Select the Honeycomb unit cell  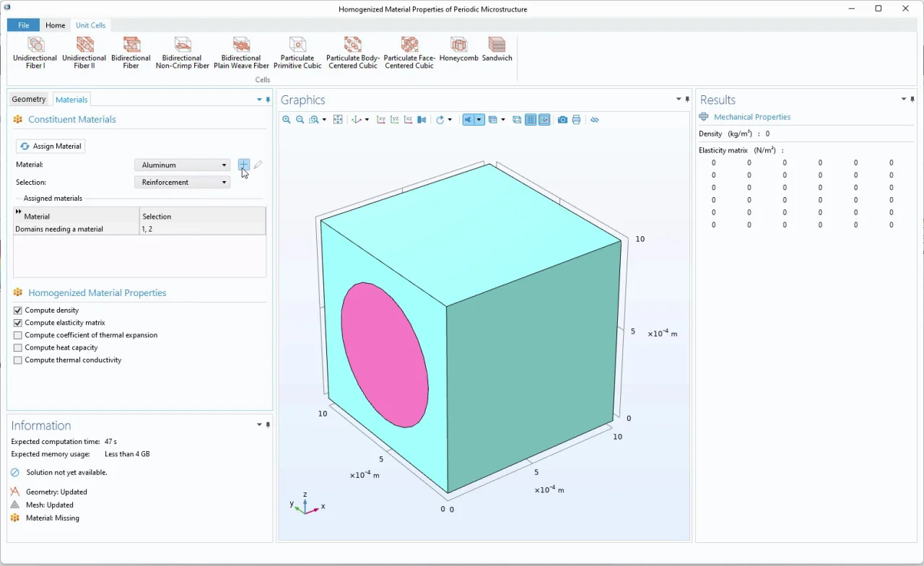[458, 49]
